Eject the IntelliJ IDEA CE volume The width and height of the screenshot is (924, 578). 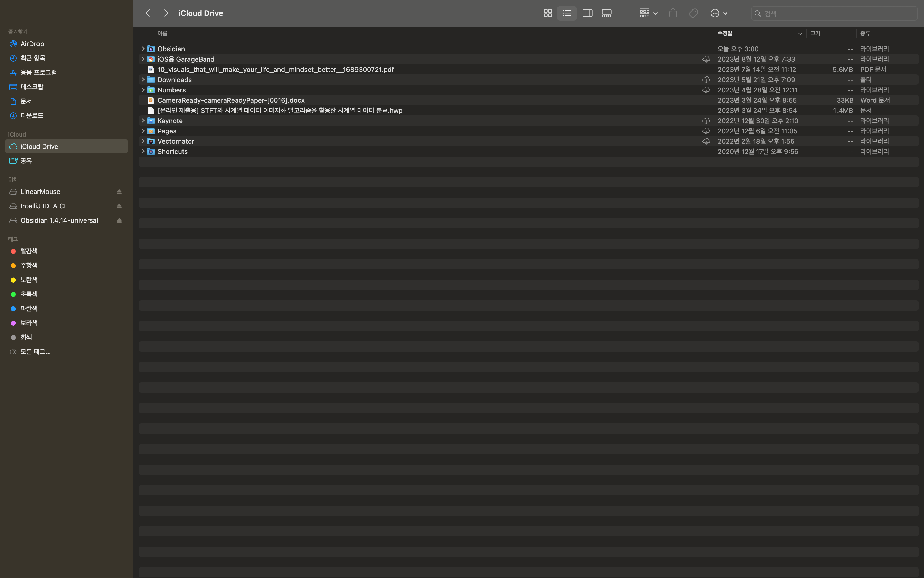click(119, 206)
